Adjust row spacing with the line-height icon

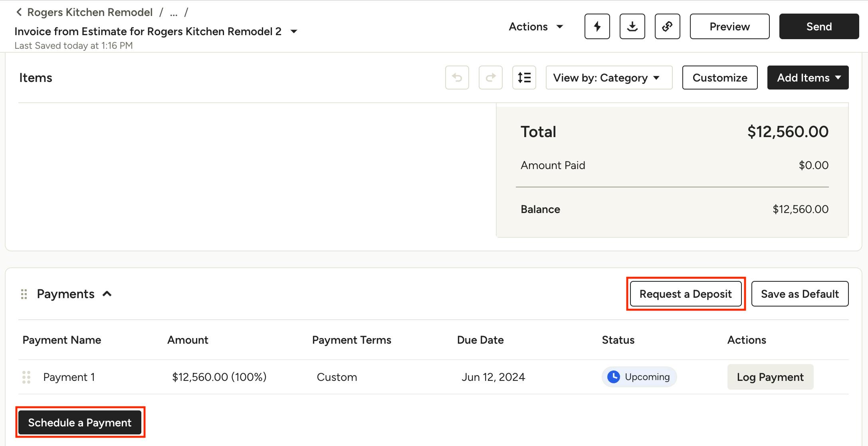pyautogui.click(x=524, y=78)
